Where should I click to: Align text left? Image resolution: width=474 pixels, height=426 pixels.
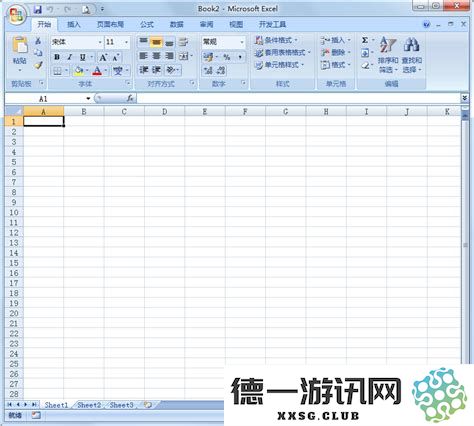click(x=143, y=56)
